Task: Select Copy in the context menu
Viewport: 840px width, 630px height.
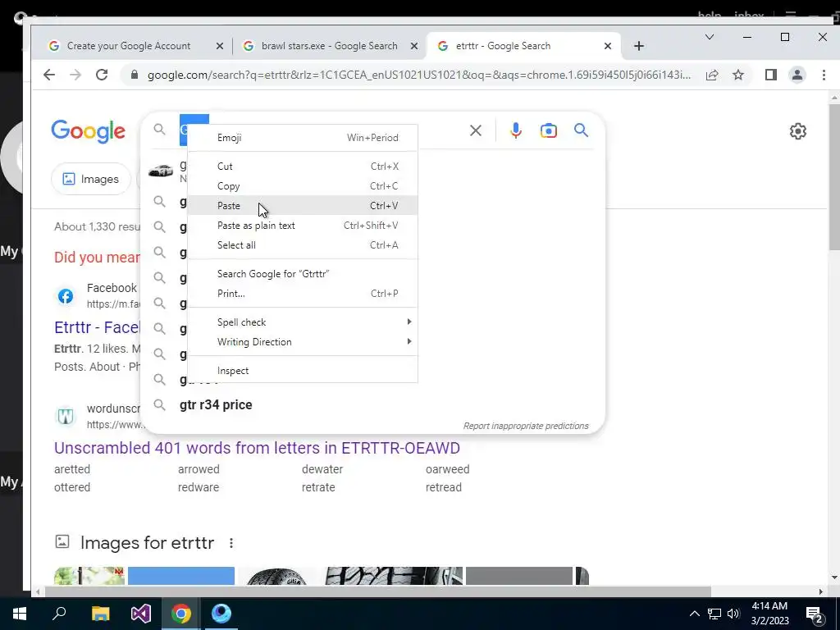Action: (x=303, y=186)
